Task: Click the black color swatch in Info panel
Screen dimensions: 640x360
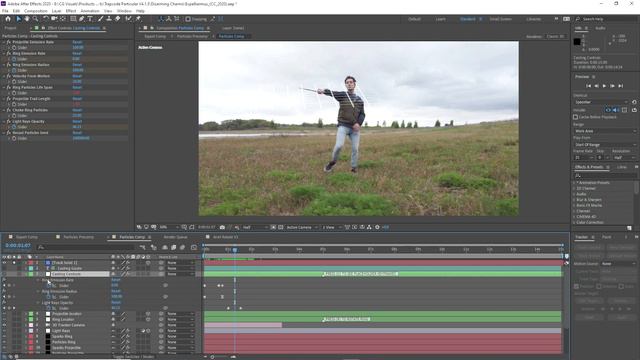Action: [x=577, y=41]
